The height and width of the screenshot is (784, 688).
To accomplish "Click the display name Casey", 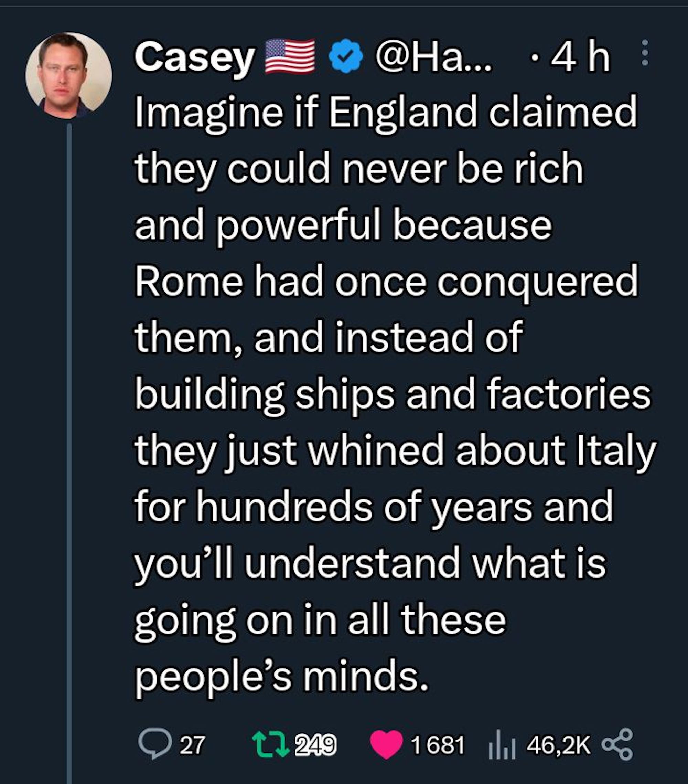I will click(195, 57).
